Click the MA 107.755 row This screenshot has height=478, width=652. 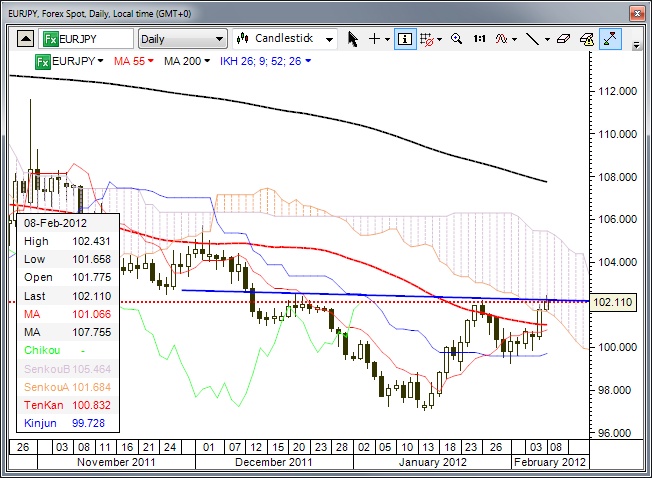coord(68,332)
